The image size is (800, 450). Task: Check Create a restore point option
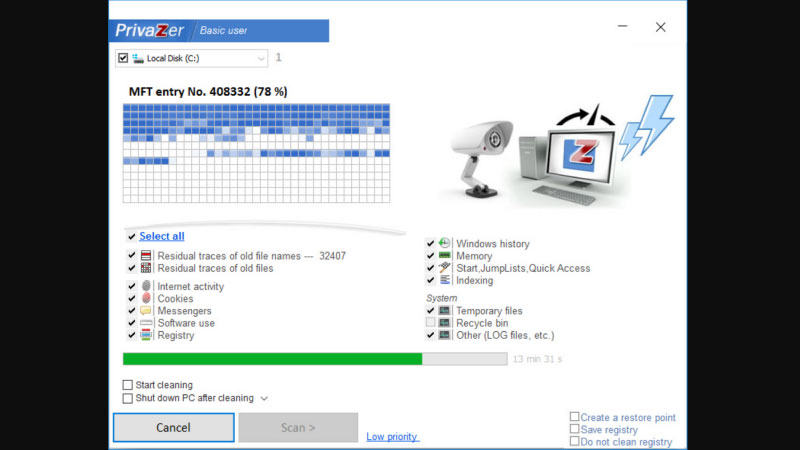click(574, 417)
